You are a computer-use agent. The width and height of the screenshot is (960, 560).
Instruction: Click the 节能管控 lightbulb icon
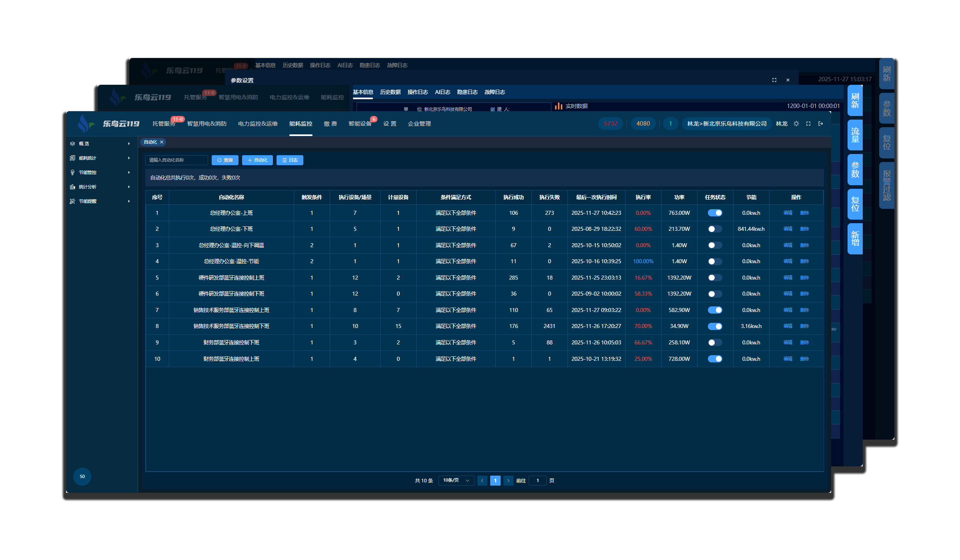72,172
